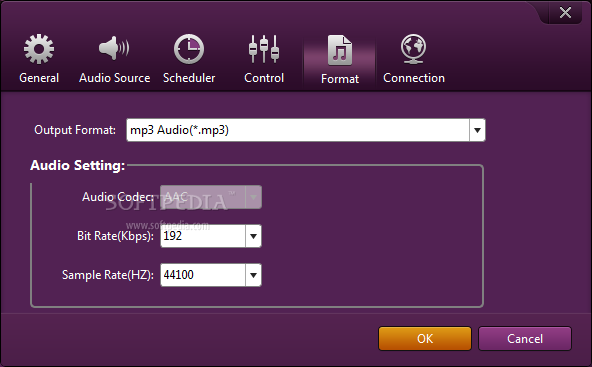Click the Audio Setting heading
Screen dimensions: 592x367
point(77,165)
